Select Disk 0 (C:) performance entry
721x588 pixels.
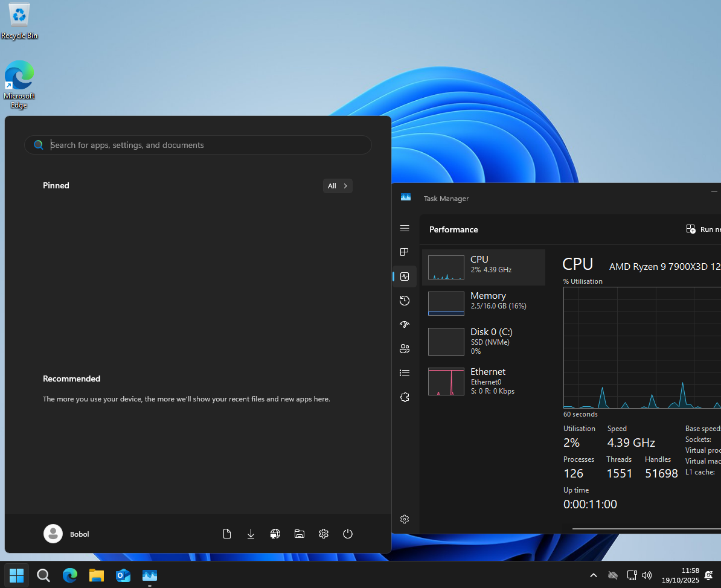click(x=483, y=341)
